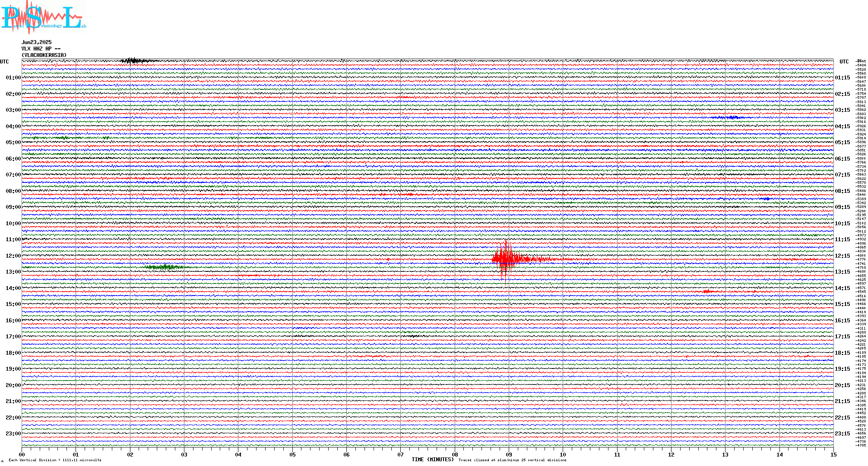
Task: Click the minute axis tick label 02
Action: click(130, 454)
